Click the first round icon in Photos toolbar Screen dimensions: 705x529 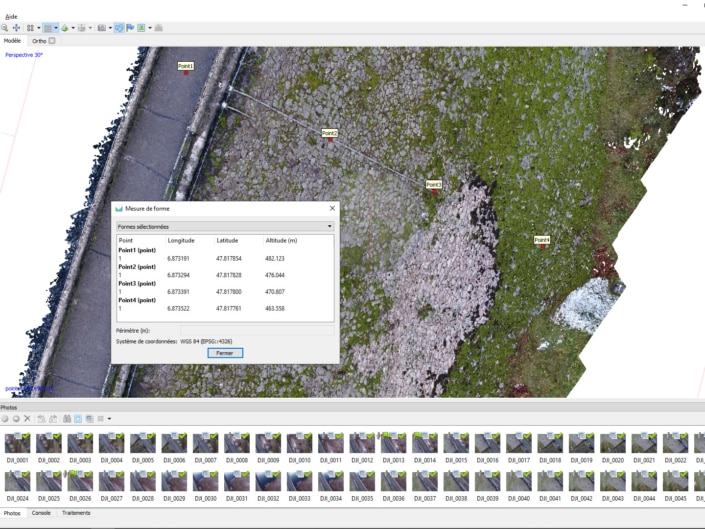tap(5, 418)
